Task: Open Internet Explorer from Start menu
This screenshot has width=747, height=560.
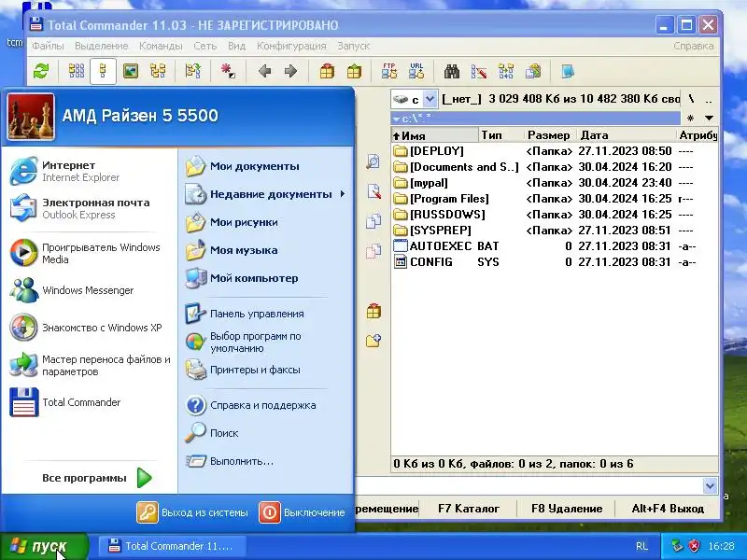Action: 89,171
